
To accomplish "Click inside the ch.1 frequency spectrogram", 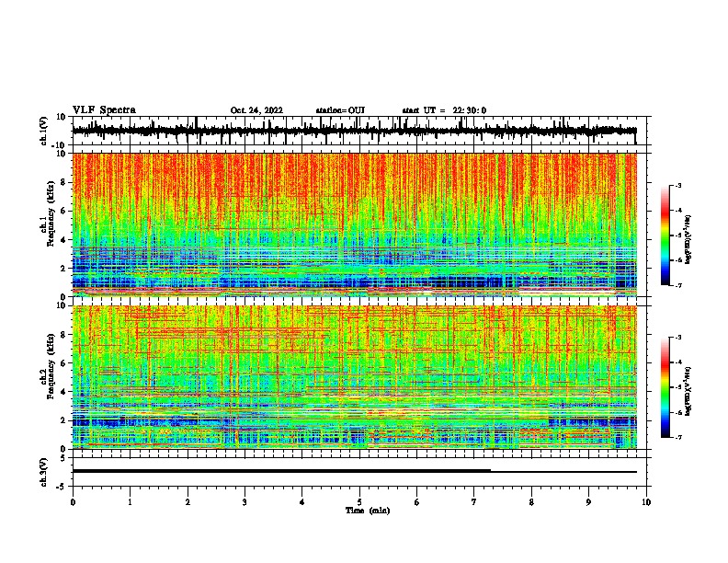I will 354,224.
